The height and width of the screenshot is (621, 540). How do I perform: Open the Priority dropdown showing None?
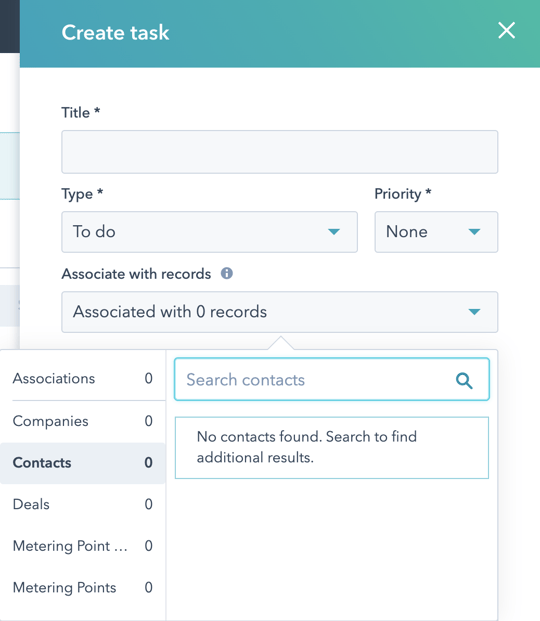coord(436,232)
